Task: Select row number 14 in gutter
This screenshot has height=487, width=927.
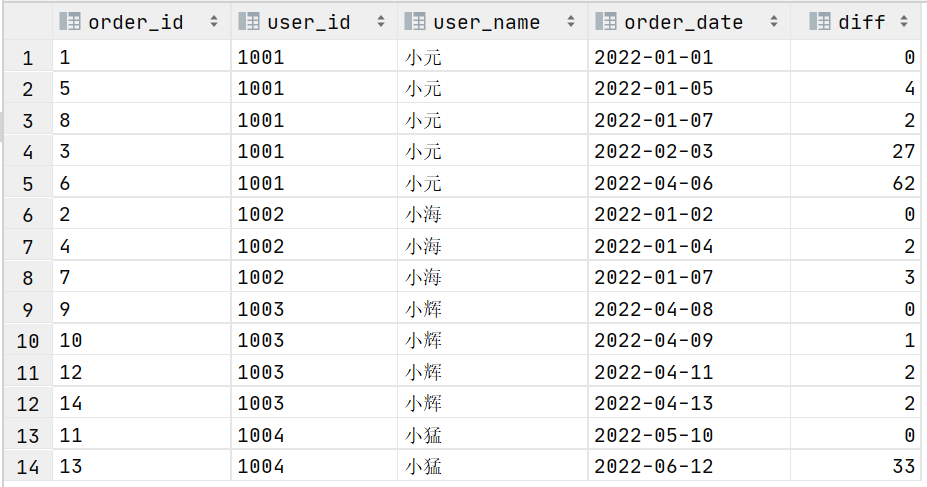Action: [x=28, y=467]
